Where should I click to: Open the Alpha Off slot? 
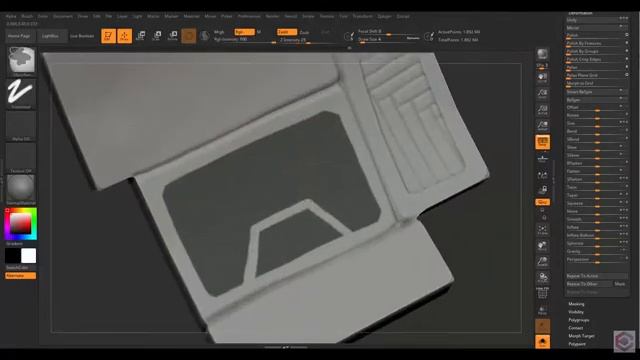coord(21,126)
